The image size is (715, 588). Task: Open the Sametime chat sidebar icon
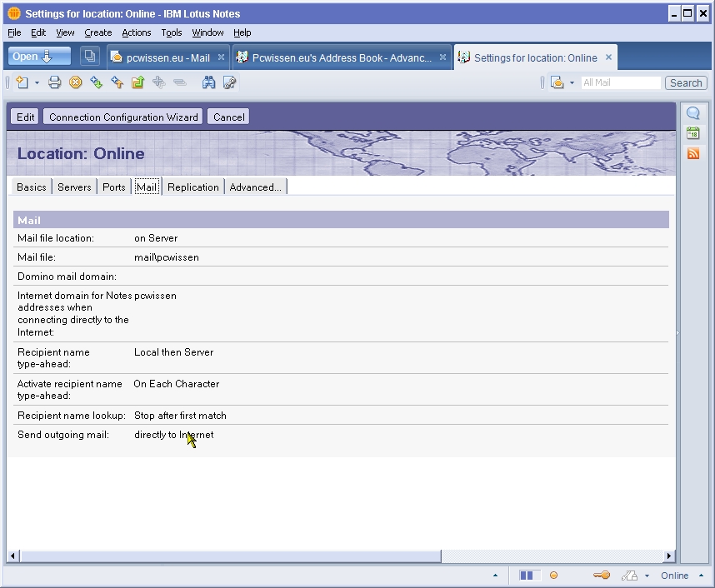tap(693, 113)
